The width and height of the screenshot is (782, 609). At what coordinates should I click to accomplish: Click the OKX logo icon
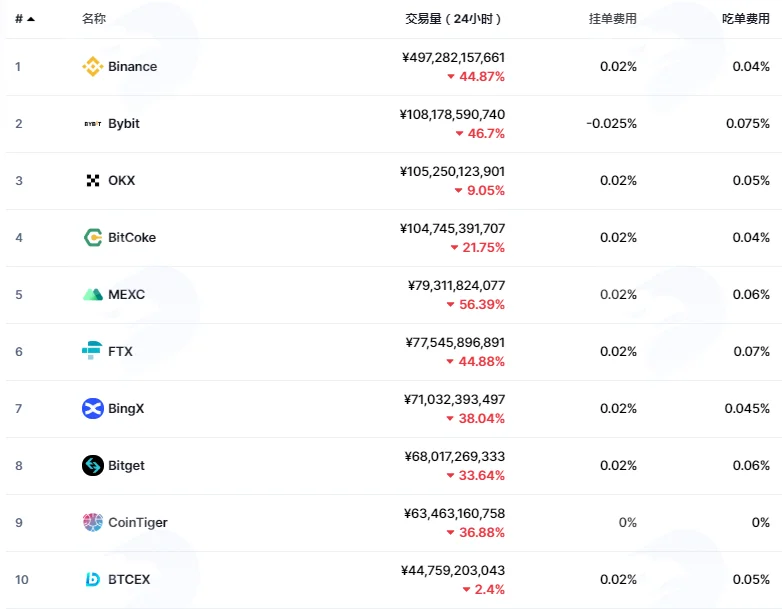(93, 181)
